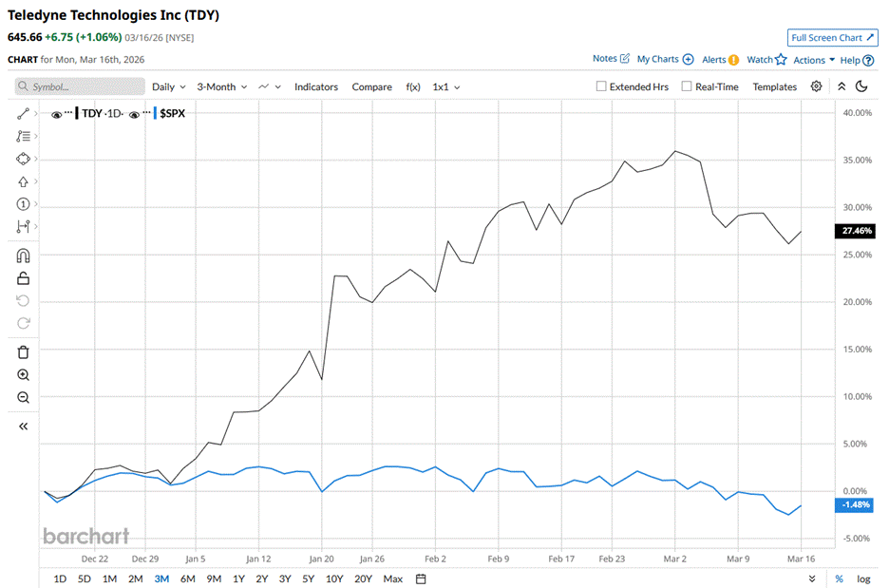The width and height of the screenshot is (889, 588).
Task: Zoom in using the magnifier plus icon
Action: point(24,375)
